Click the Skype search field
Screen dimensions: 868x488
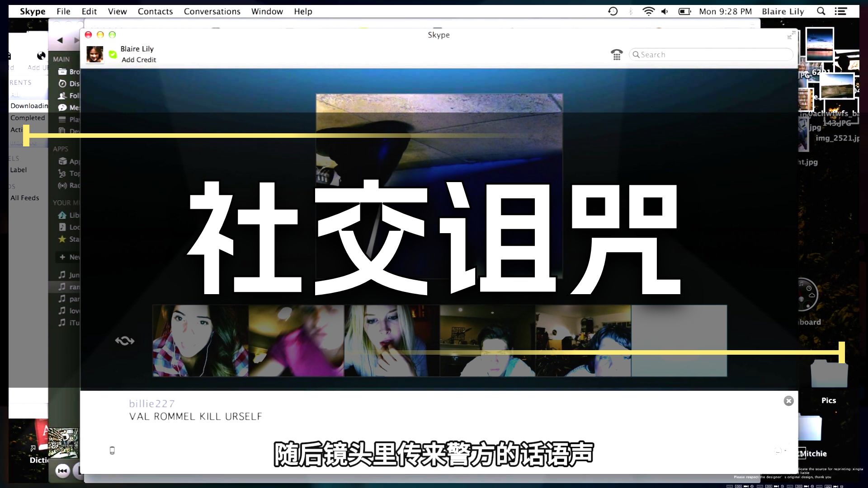[x=711, y=54]
